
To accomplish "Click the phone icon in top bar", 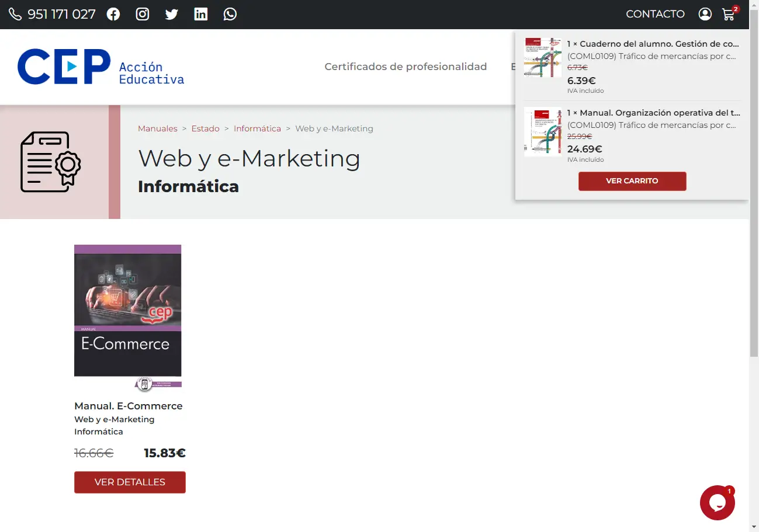I will coord(15,15).
